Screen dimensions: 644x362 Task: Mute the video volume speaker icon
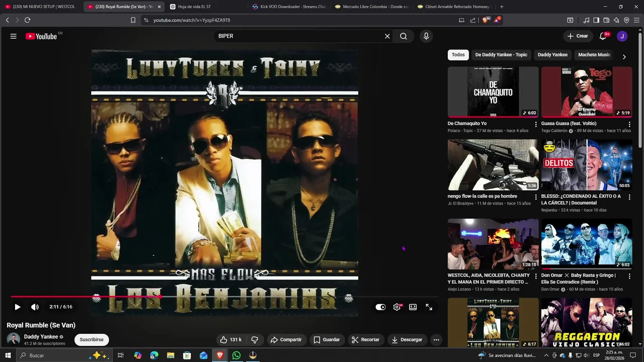pyautogui.click(x=35, y=307)
